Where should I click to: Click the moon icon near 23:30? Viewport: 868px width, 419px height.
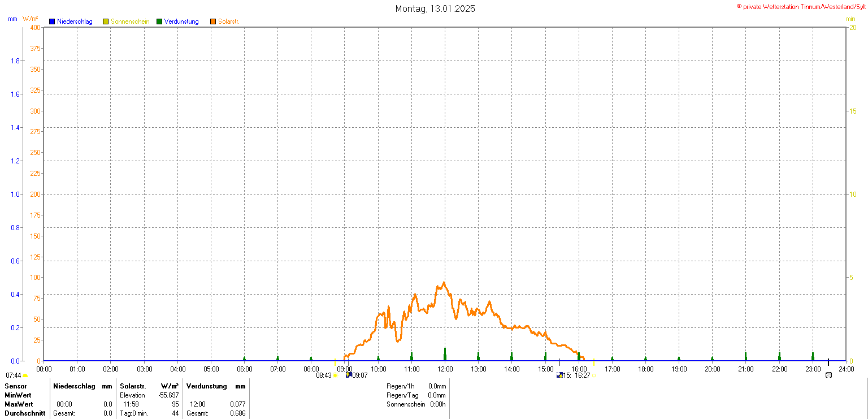[828, 375]
